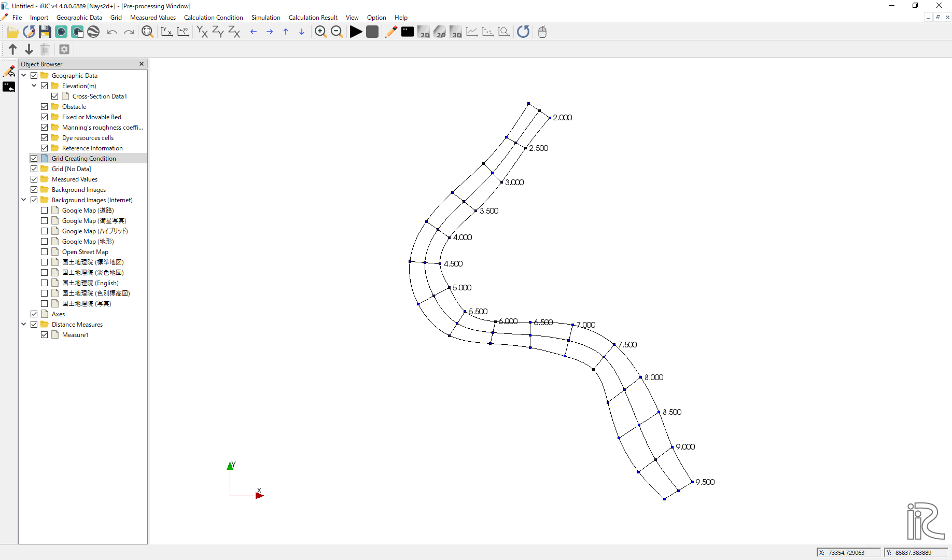Open the Calculation Result menu
Screen dimensions: 952x560
tap(313, 18)
